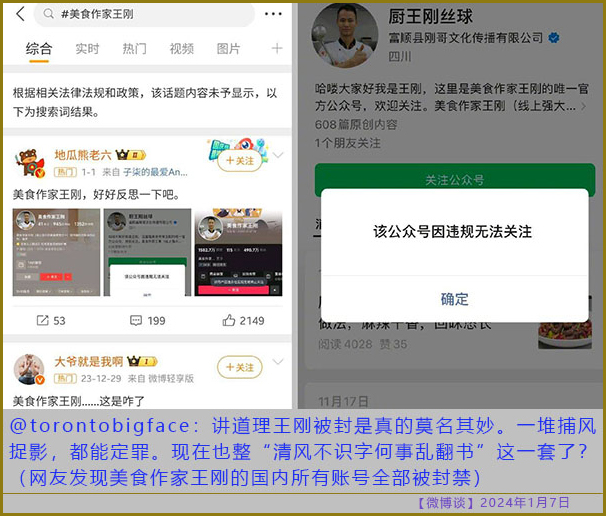
Task: Click crown badge beside 地瓜熊老六
Action: pos(131,155)
